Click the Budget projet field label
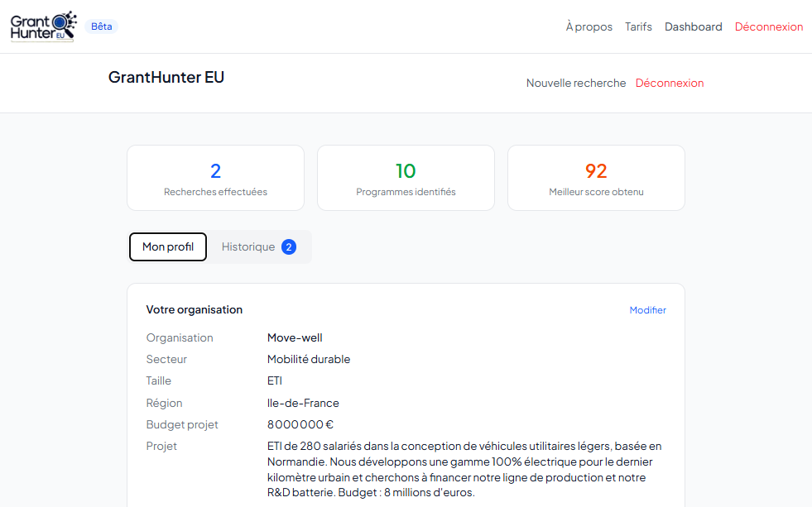 [182, 425]
